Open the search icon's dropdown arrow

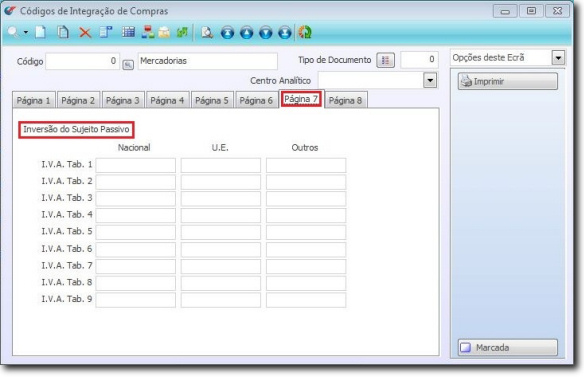point(26,32)
